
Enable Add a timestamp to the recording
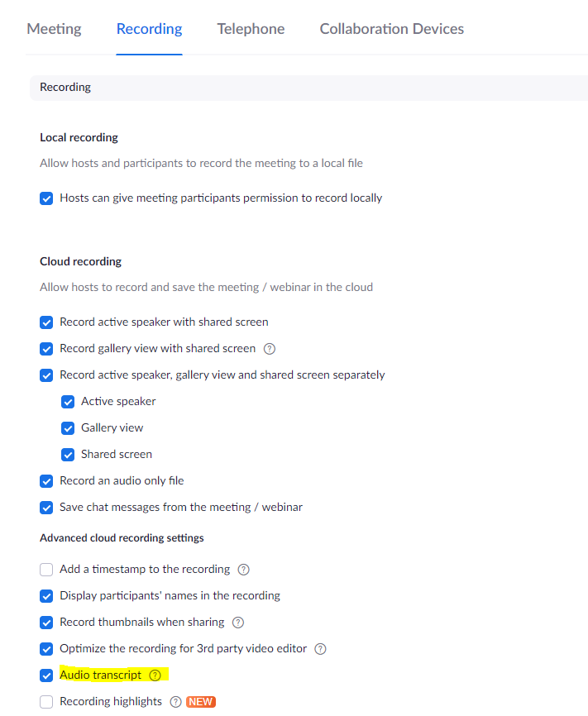[46, 570]
